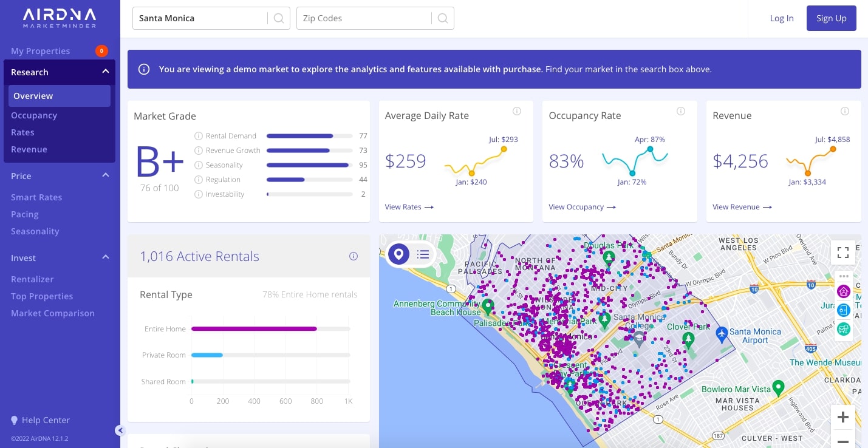The height and width of the screenshot is (448, 868).
Task: Click the Help Center lightbulb icon
Action: tap(14, 419)
